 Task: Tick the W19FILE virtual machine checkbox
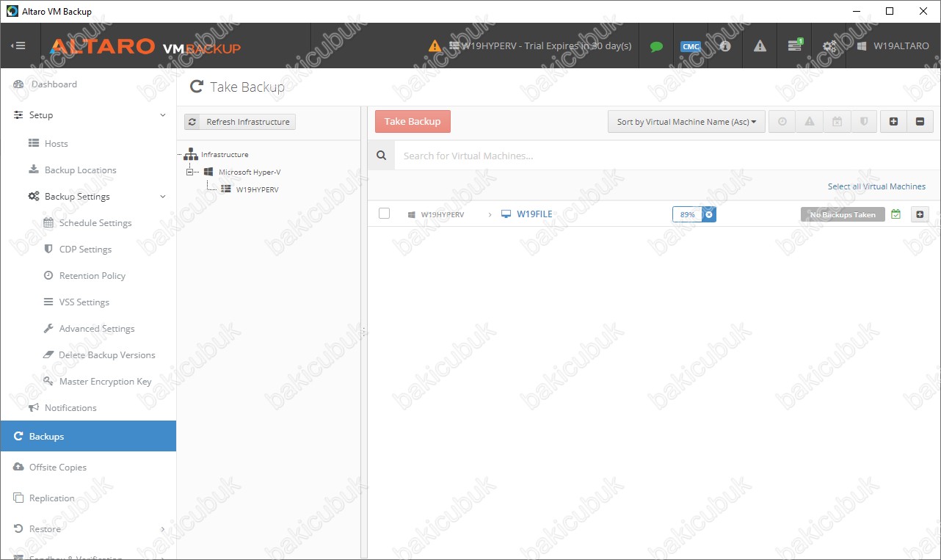tap(384, 214)
